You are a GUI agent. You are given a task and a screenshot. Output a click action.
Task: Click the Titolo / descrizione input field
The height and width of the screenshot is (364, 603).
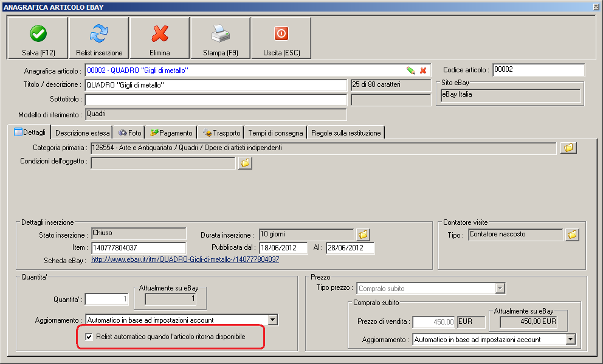[x=216, y=85]
